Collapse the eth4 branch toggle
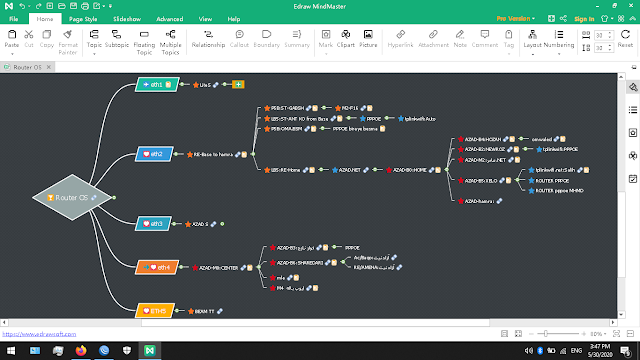 coord(181,267)
